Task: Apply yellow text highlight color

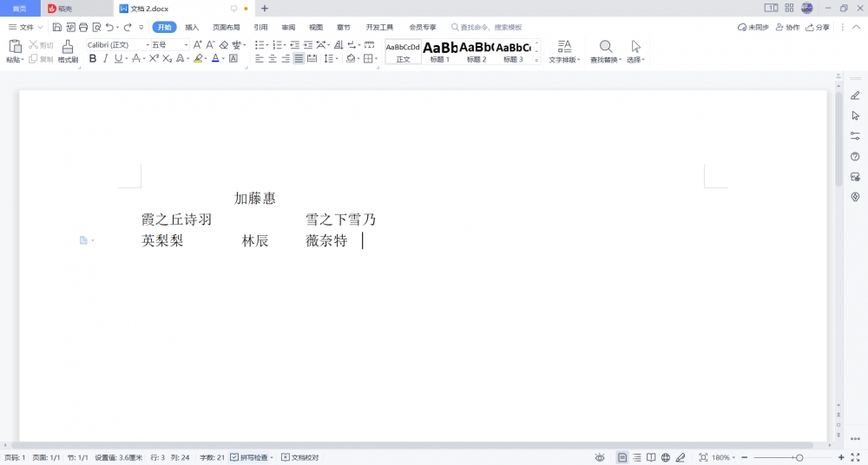Action: point(198,58)
